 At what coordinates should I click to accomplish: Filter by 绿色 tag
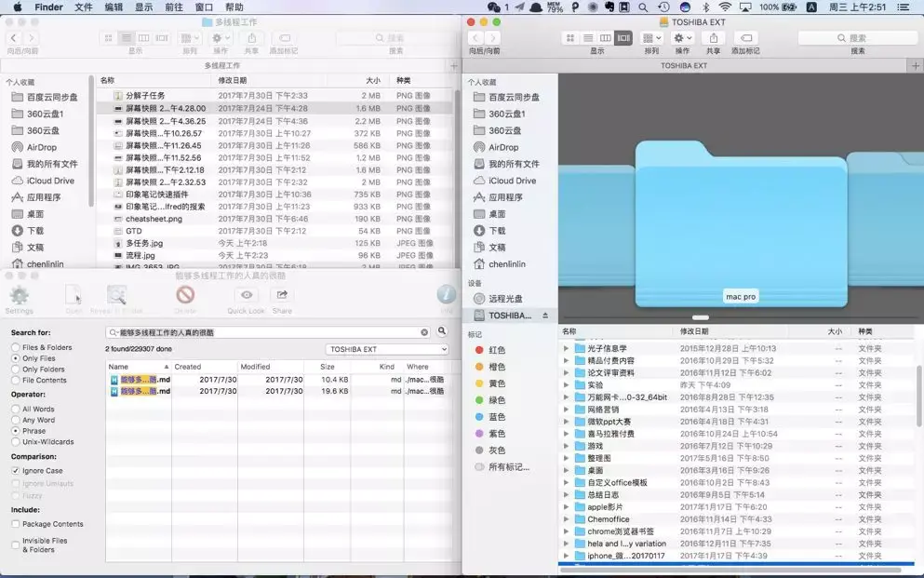[x=490, y=400]
